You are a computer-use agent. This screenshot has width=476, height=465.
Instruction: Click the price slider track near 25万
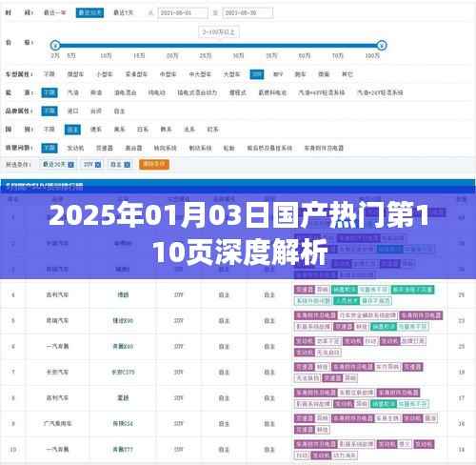[x=206, y=45]
